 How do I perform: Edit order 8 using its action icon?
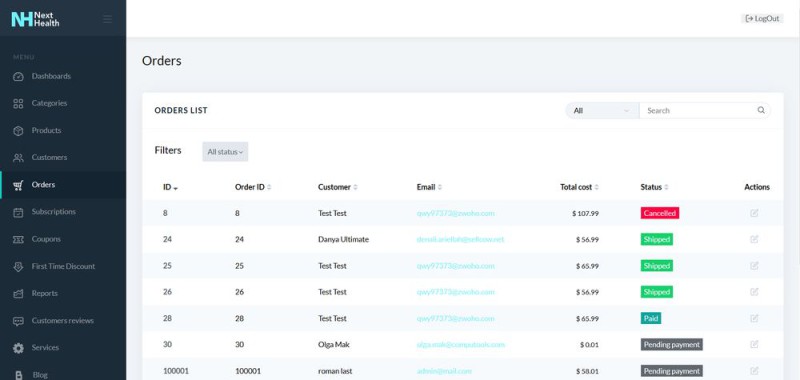(754, 213)
